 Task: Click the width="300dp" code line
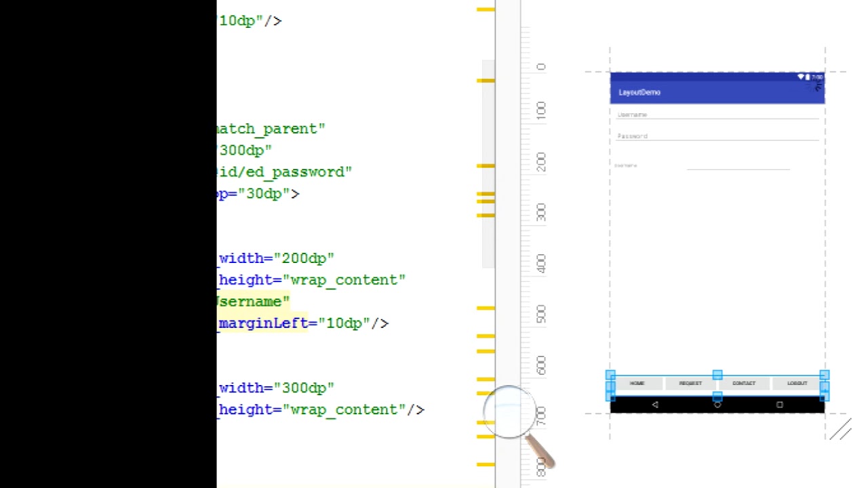(x=276, y=388)
